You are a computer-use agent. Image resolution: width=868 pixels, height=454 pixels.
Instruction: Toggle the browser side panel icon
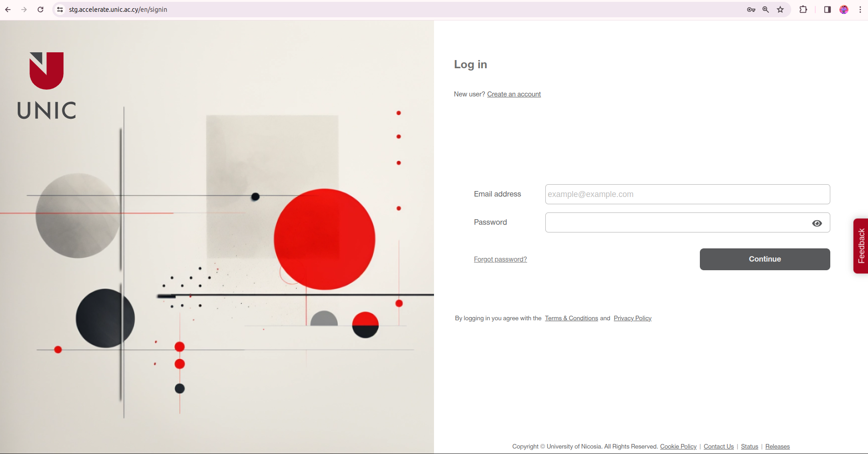click(828, 10)
